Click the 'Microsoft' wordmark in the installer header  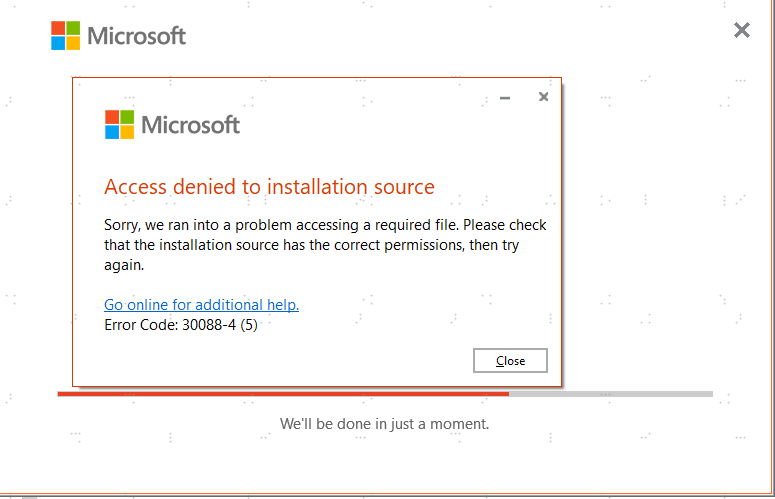coord(137,36)
